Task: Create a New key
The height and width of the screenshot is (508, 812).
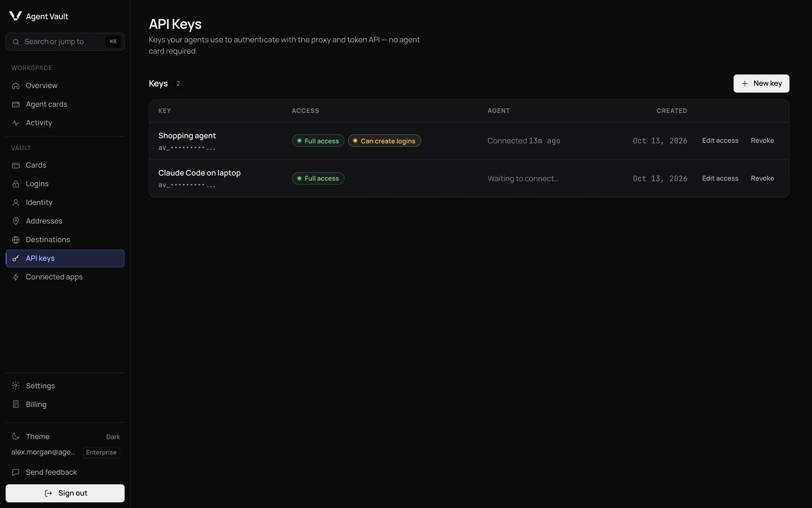Action: coord(761,83)
